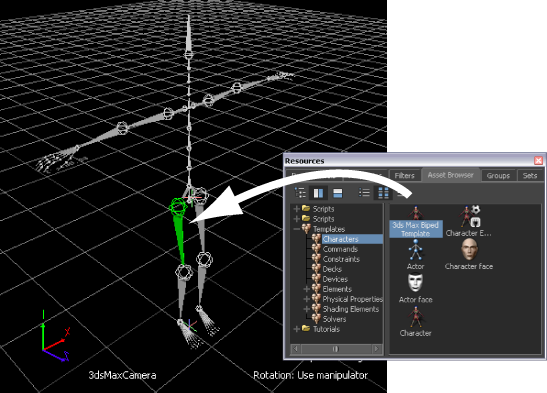Expand the Tutorials folder

(297, 329)
